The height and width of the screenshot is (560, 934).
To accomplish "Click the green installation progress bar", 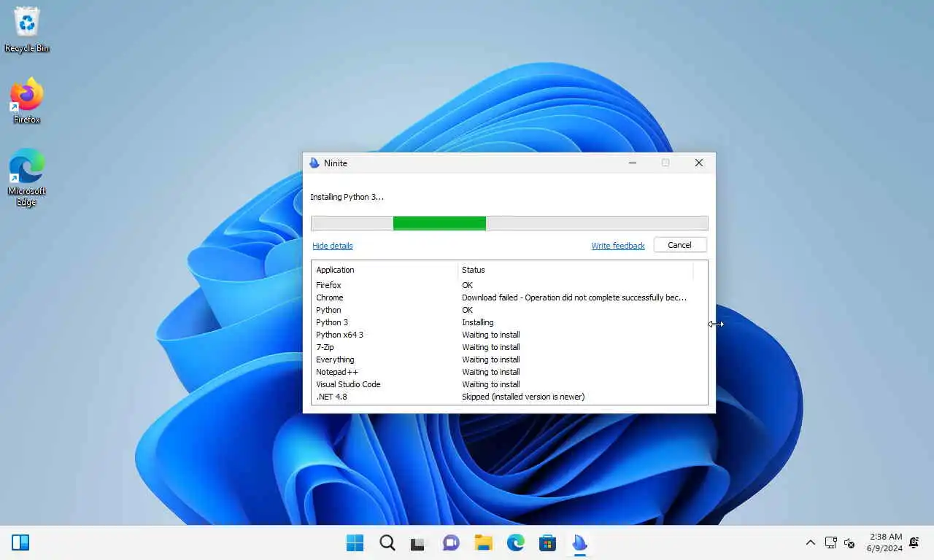I will 509,223.
